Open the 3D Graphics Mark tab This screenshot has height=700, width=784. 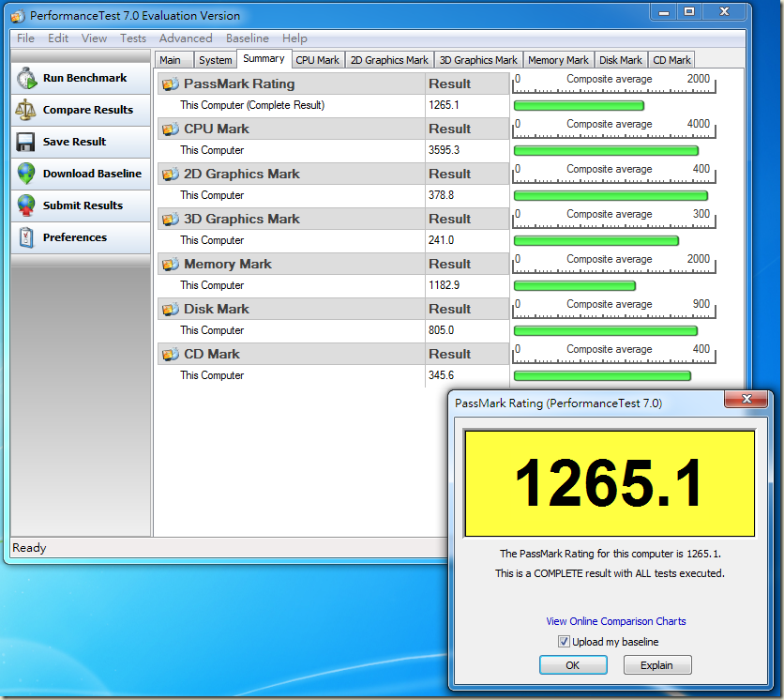[478, 60]
